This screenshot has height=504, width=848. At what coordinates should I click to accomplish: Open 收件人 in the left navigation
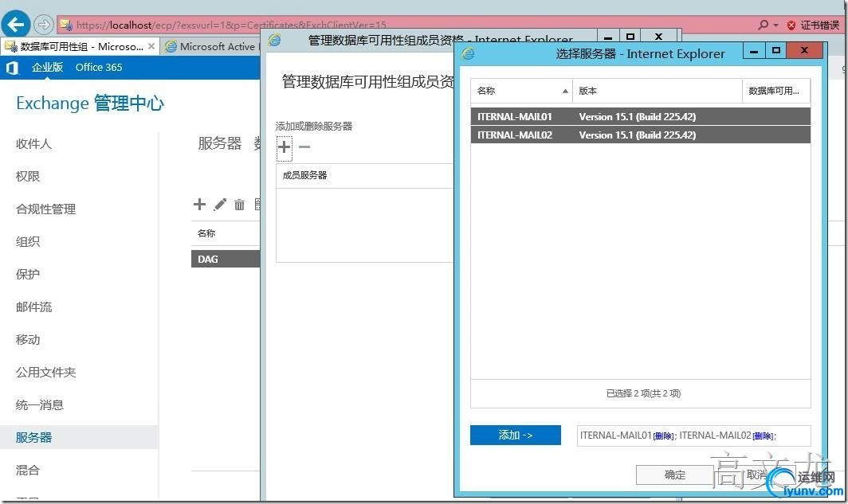tap(33, 143)
